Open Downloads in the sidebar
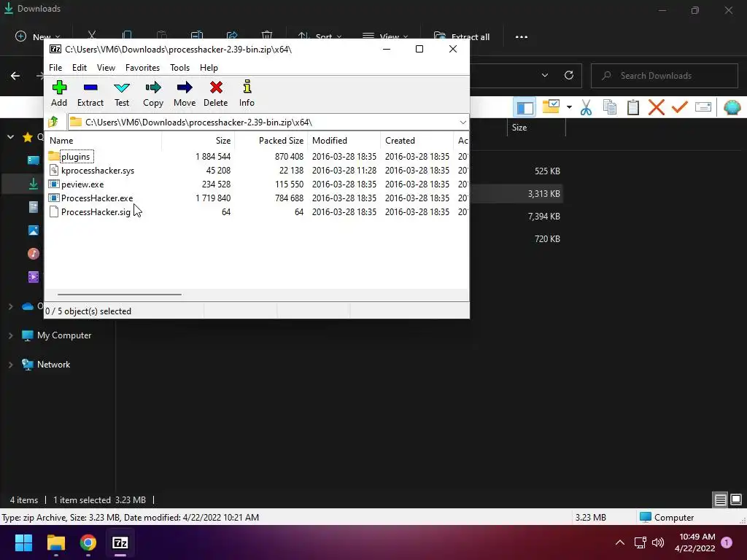Screen dimensions: 747x560 (x=34, y=184)
